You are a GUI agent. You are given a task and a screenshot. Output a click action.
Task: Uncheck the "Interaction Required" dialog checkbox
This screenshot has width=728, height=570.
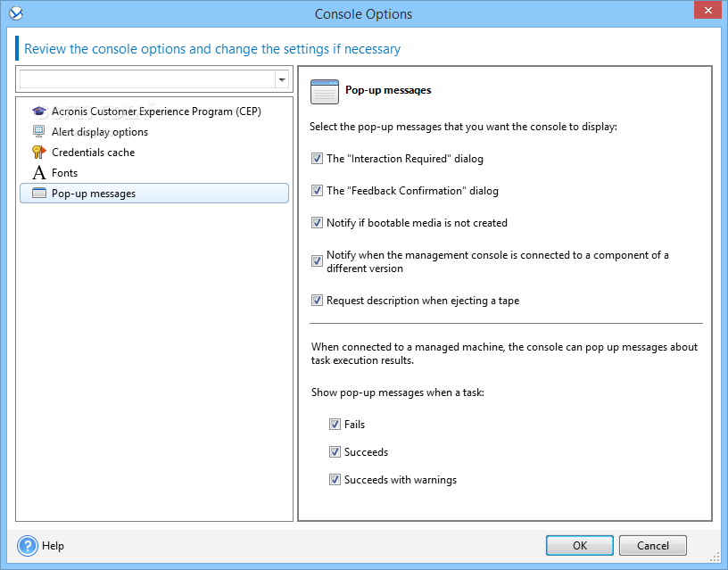[x=317, y=159]
